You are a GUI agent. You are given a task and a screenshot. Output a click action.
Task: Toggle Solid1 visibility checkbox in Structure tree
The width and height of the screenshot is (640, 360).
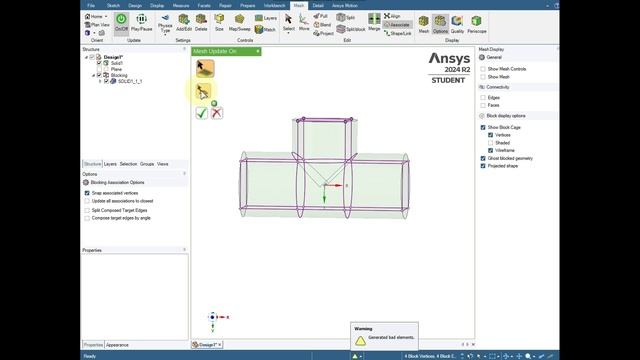click(x=99, y=63)
